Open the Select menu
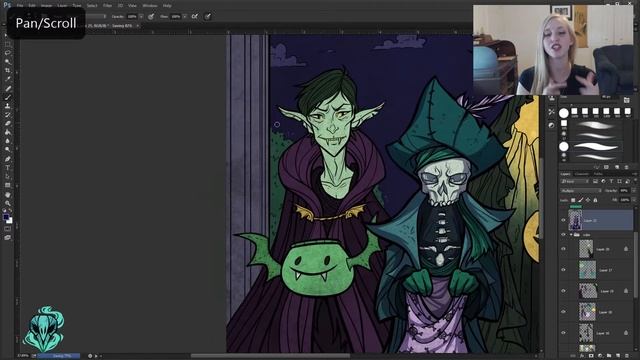640x360 pixels. click(92, 6)
